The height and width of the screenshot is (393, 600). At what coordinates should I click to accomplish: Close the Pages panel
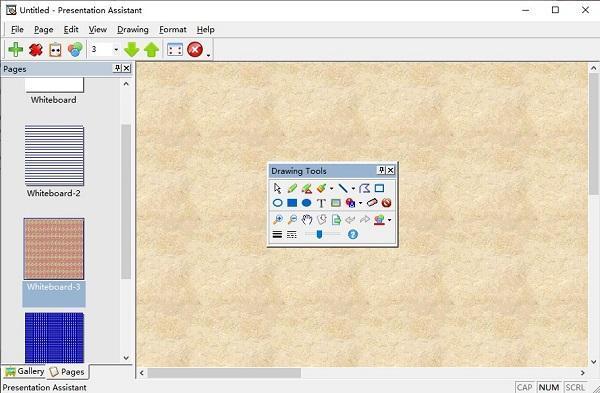point(126,68)
